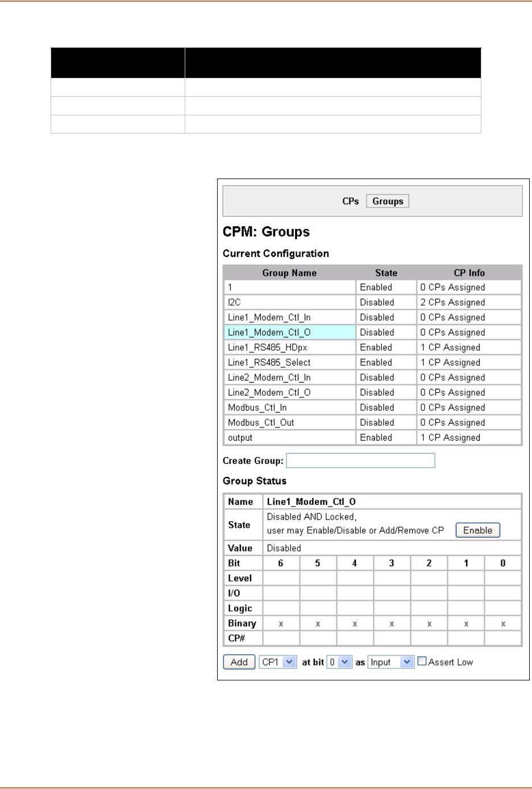Viewport: 532px width, 789px height.
Task: Select highlighted Line1_Modem_Ctl_O group
Action: [x=269, y=333]
